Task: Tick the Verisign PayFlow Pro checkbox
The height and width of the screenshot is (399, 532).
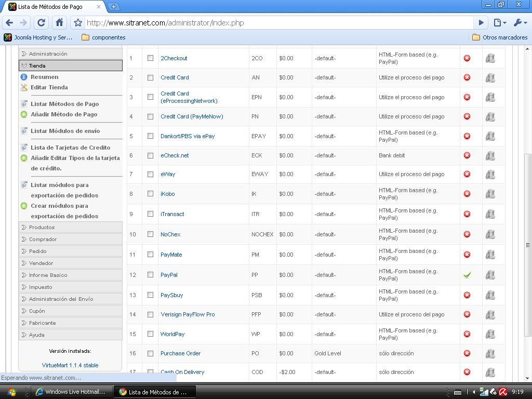Action: (x=150, y=314)
